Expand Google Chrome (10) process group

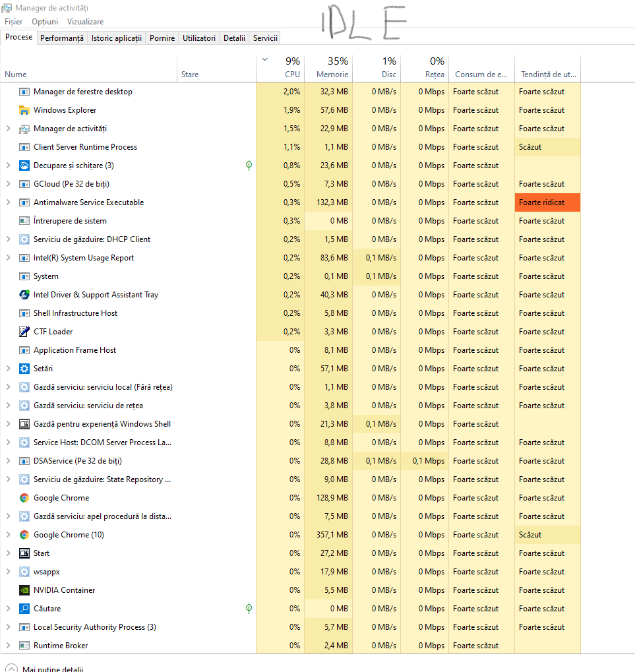pyautogui.click(x=8, y=534)
